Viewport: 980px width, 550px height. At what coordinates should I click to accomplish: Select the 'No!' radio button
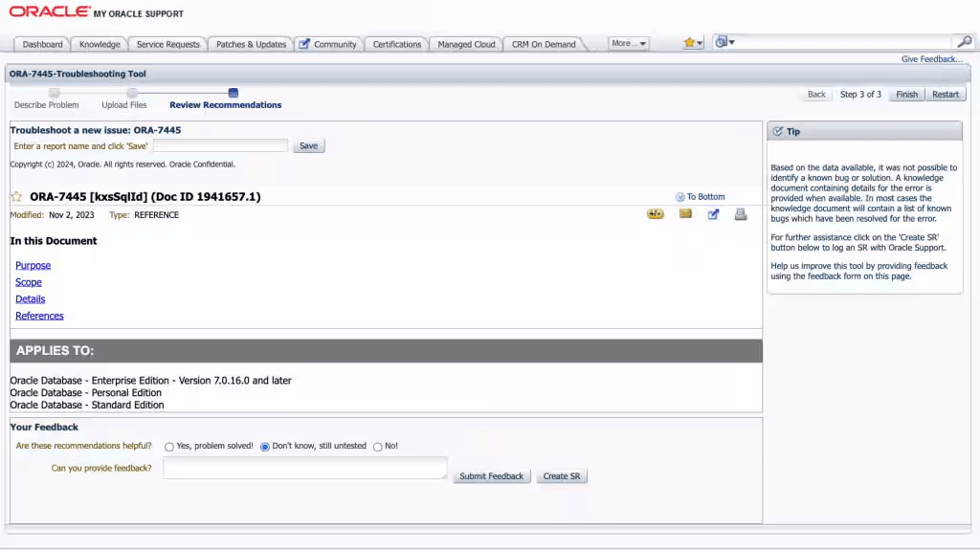point(377,447)
